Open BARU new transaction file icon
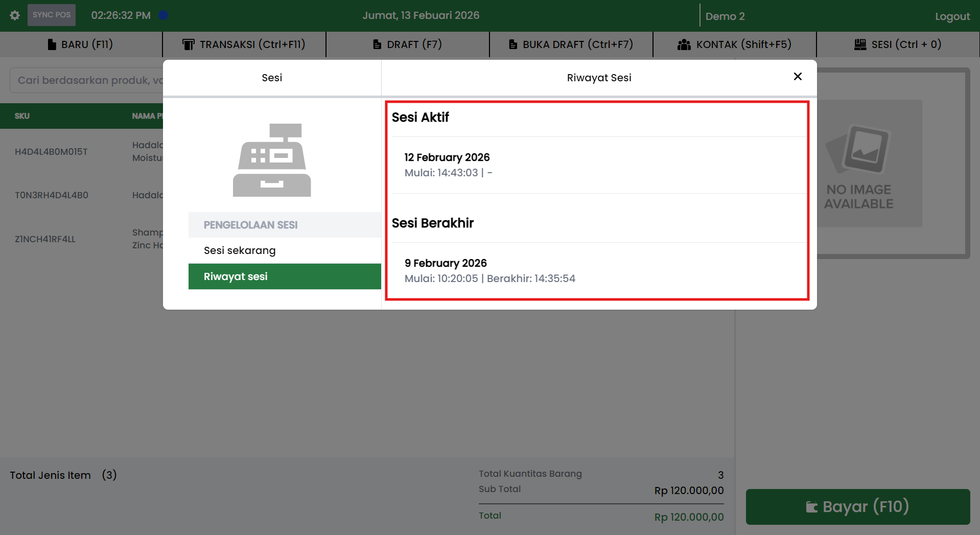The height and width of the screenshot is (535, 980). pos(52,44)
